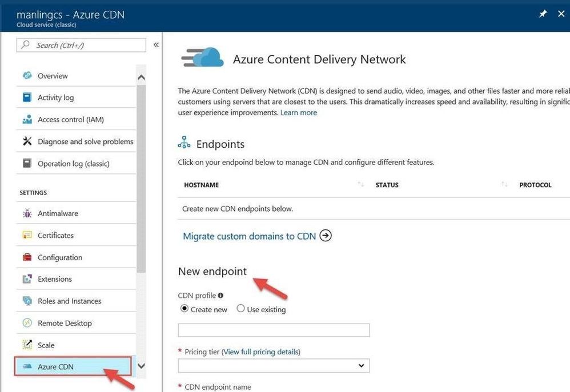570x392 pixels.
Task: Open Diagnose and solve problems
Action: click(76, 142)
